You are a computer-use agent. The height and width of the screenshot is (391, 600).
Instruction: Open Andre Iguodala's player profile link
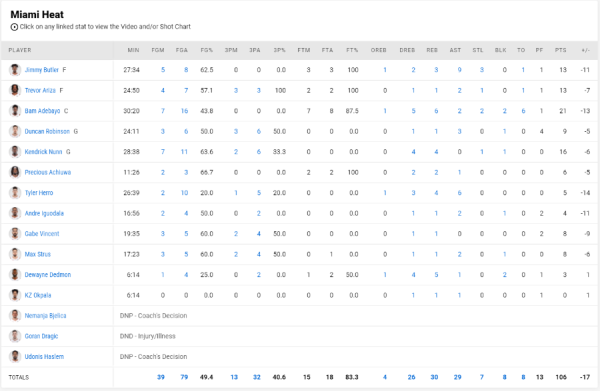point(44,213)
